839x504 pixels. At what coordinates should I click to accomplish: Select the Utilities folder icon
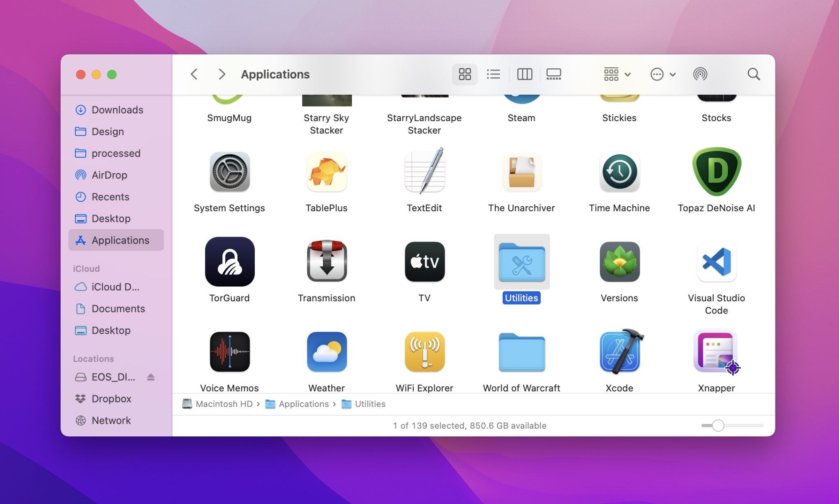point(522,262)
